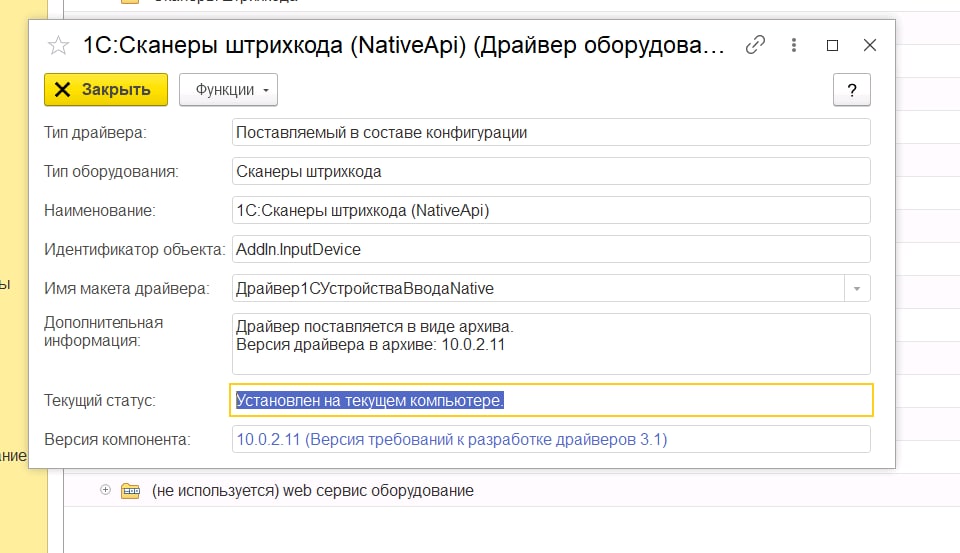Maximize the driver dialog window
The image size is (960, 553).
click(x=832, y=45)
